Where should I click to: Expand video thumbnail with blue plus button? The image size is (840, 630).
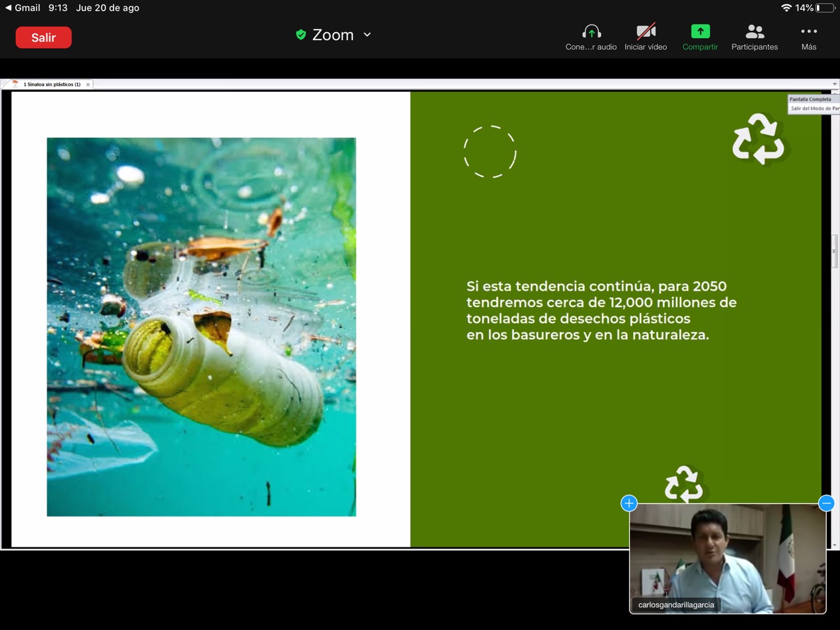click(629, 503)
